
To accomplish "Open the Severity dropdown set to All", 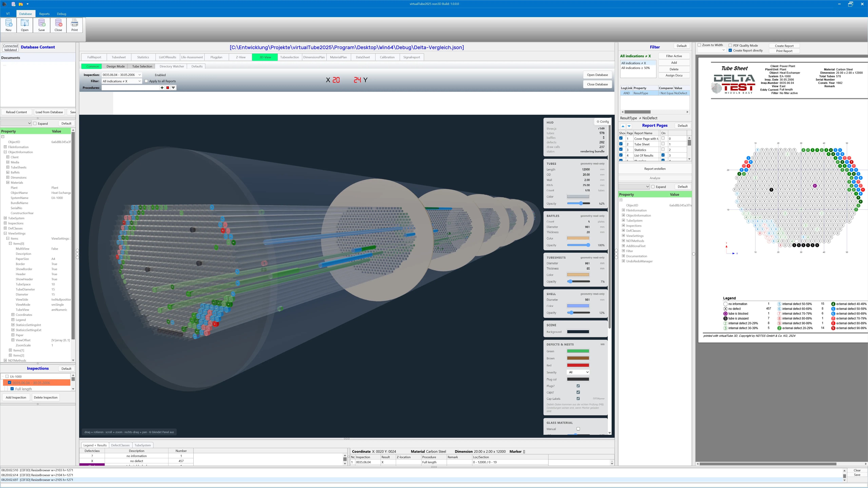I will (x=579, y=372).
